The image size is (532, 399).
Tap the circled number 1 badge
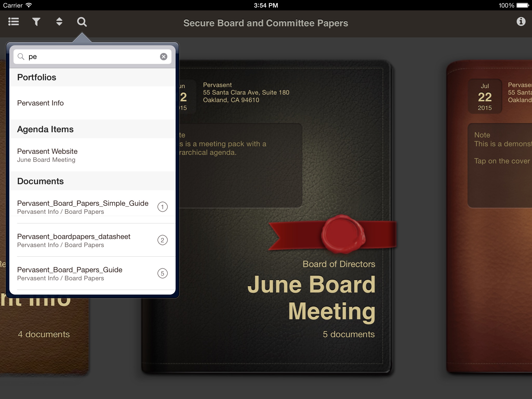click(x=163, y=207)
